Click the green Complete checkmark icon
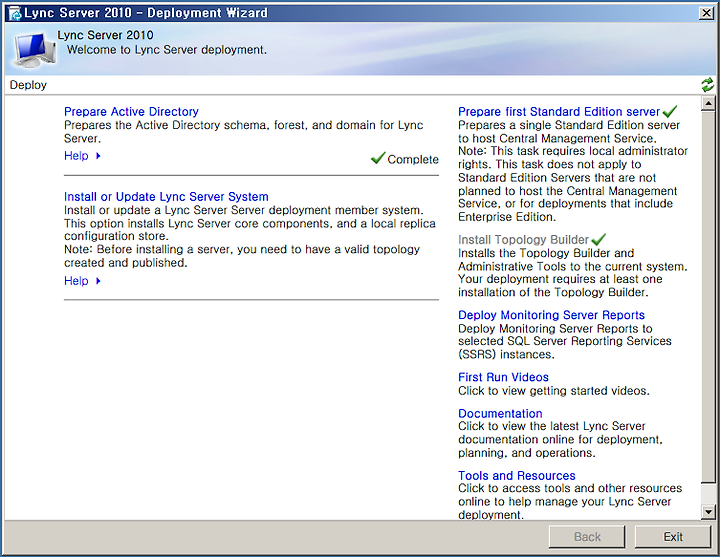The image size is (720, 557). [377, 158]
